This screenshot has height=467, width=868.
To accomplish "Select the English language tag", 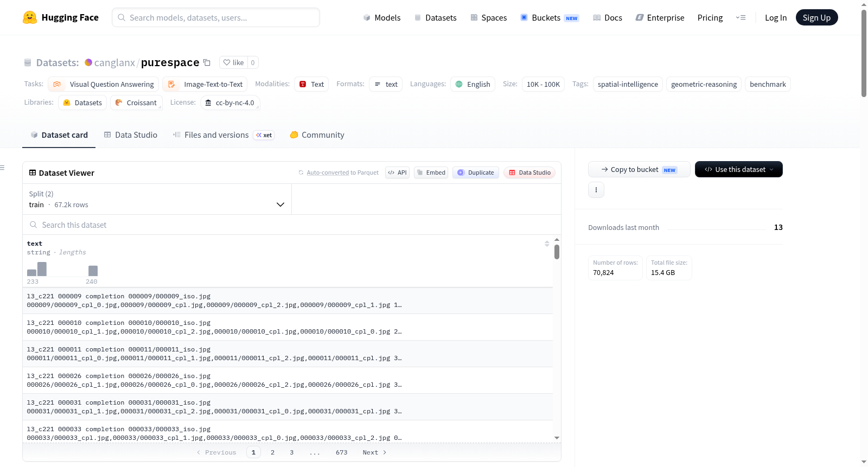I will [x=473, y=84].
